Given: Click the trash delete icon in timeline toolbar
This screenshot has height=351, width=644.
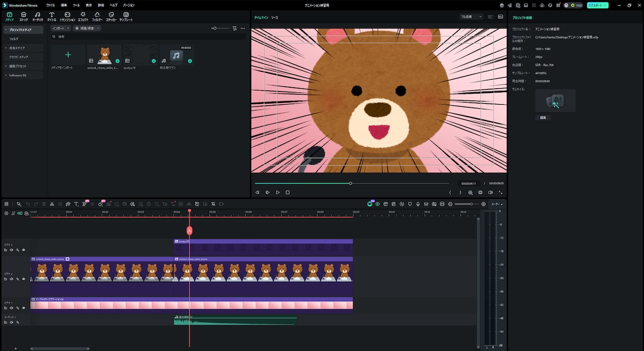Looking at the screenshot, I should [44, 204].
